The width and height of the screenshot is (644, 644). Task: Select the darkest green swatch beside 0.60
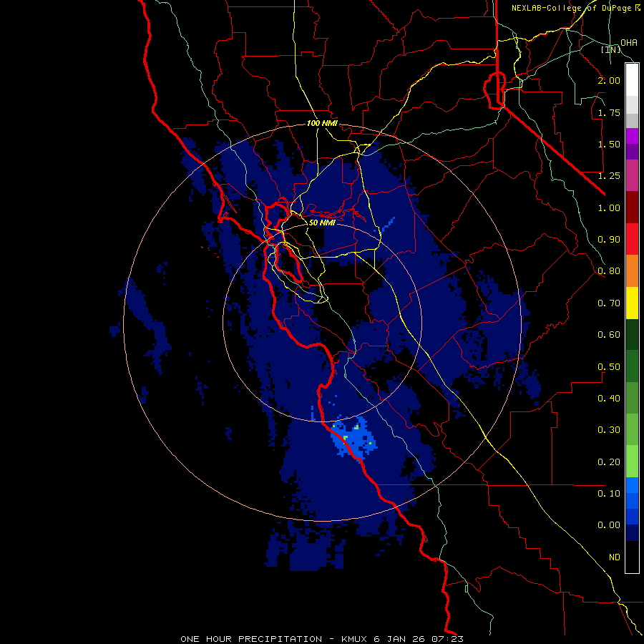(632, 335)
